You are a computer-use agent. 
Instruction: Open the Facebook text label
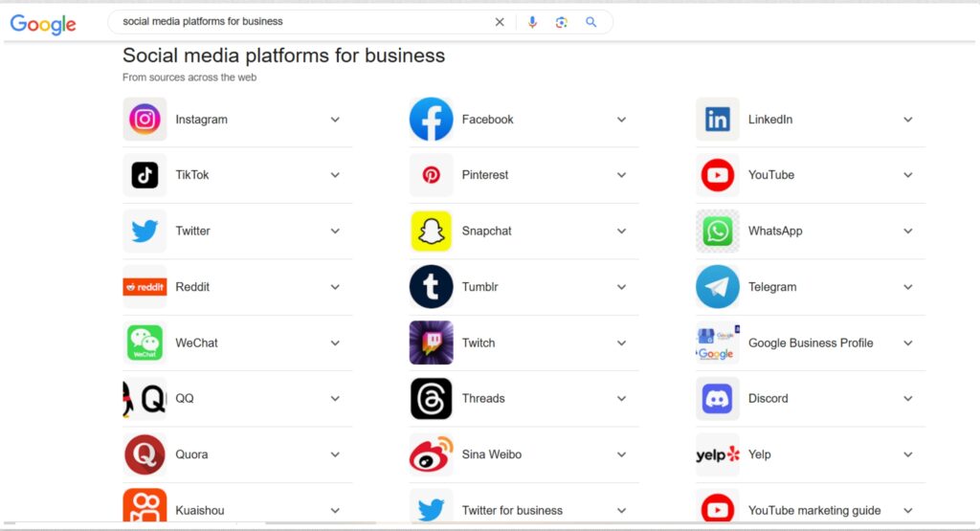487,120
